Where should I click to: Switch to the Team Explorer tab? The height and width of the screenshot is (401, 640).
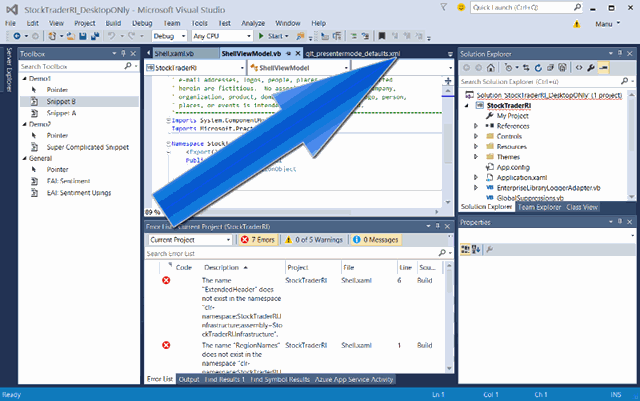pyautogui.click(x=539, y=207)
